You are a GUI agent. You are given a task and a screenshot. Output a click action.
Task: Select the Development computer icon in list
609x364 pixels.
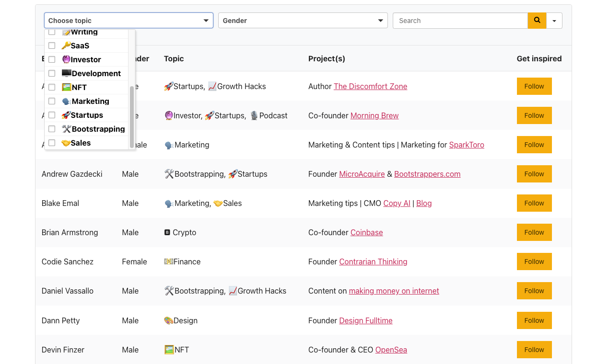(x=67, y=73)
